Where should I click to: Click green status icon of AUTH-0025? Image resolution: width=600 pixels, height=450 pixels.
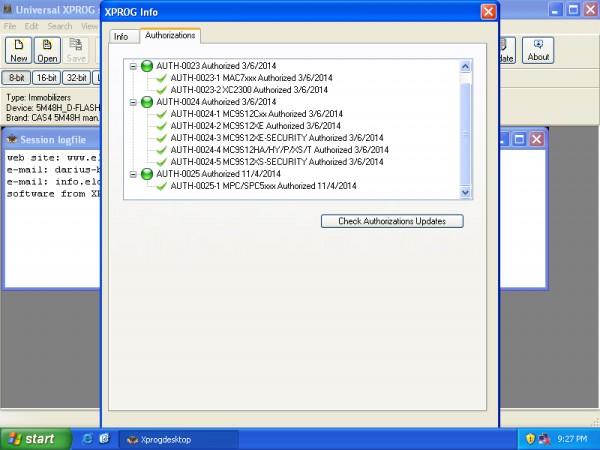147,174
